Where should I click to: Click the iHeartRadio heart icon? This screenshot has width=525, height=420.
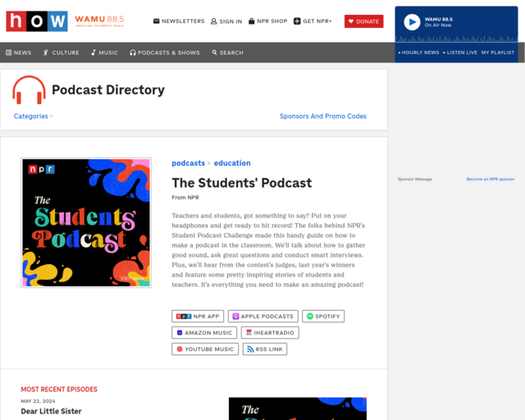[249, 332]
